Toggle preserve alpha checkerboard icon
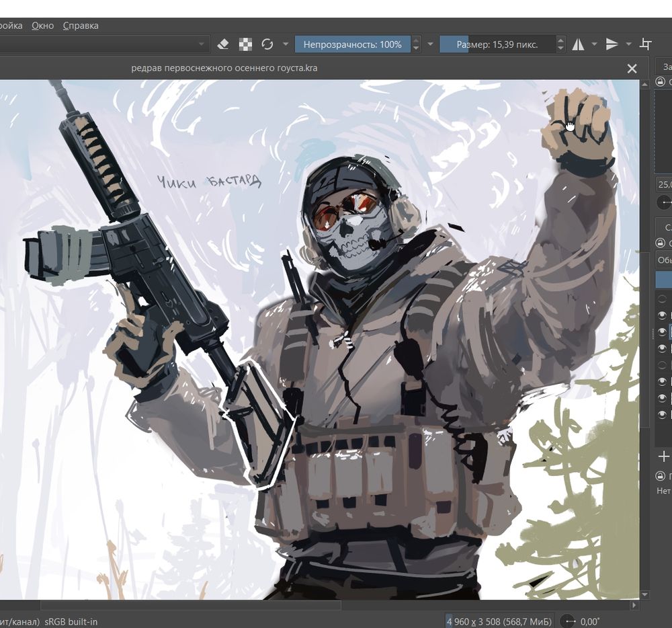This screenshot has width=672, height=628. coord(245,44)
